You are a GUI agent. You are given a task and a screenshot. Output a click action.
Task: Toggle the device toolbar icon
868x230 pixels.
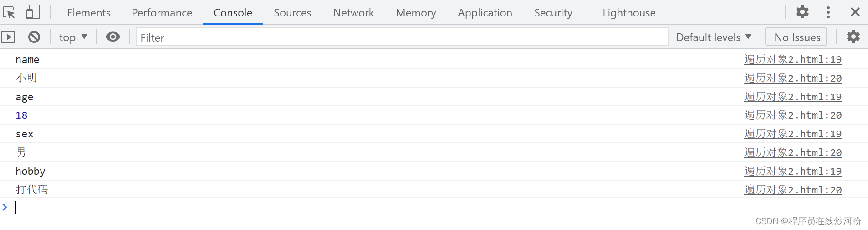pos(33,12)
